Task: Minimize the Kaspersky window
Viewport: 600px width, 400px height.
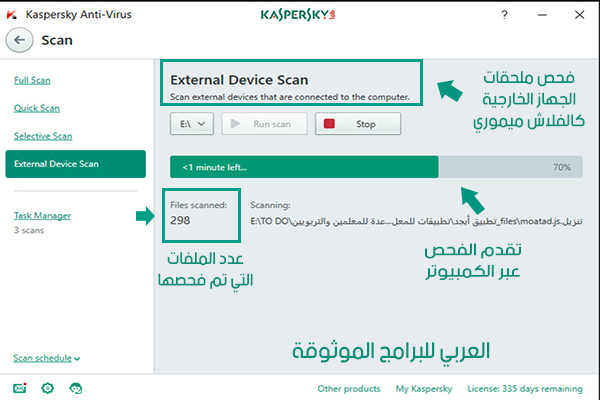Action: (x=542, y=15)
